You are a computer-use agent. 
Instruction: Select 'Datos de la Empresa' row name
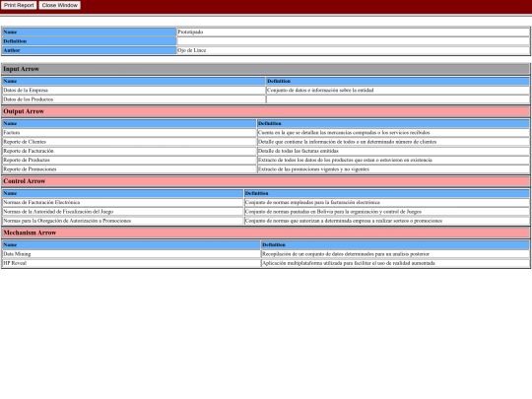[134, 91]
